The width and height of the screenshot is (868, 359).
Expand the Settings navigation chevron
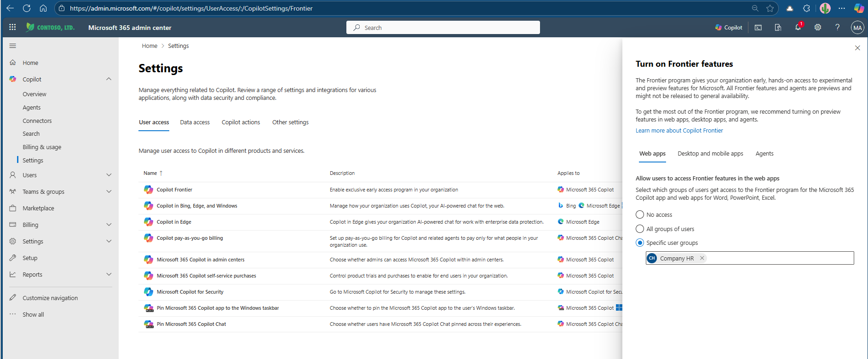[109, 241]
